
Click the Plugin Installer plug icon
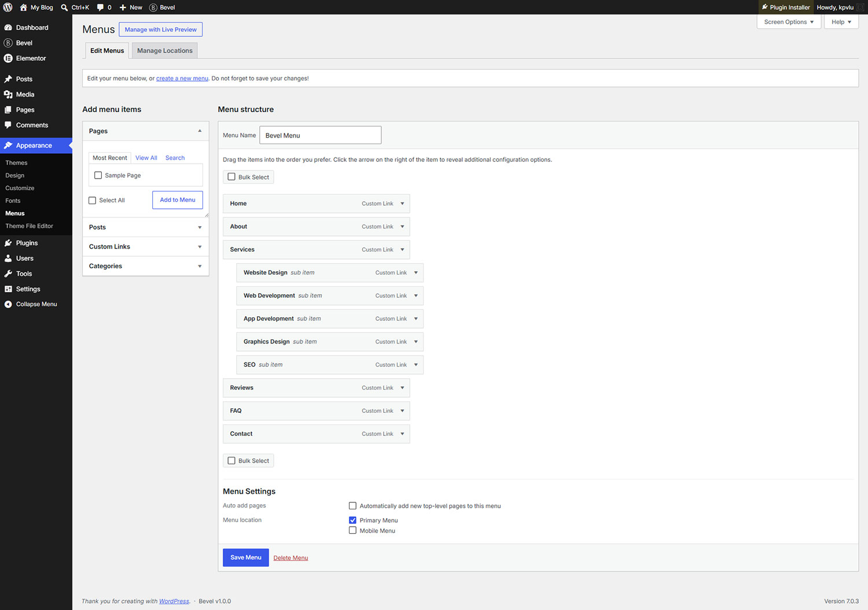click(764, 8)
